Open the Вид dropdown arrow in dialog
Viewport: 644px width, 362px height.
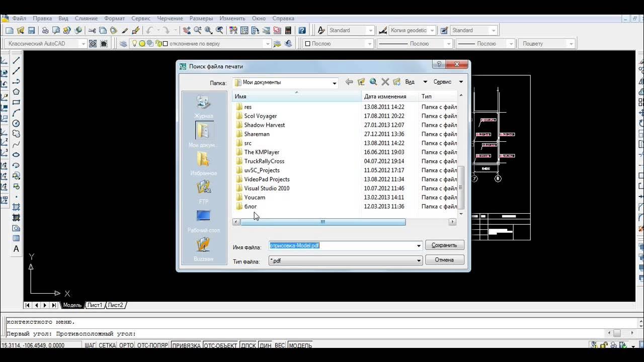(x=425, y=82)
